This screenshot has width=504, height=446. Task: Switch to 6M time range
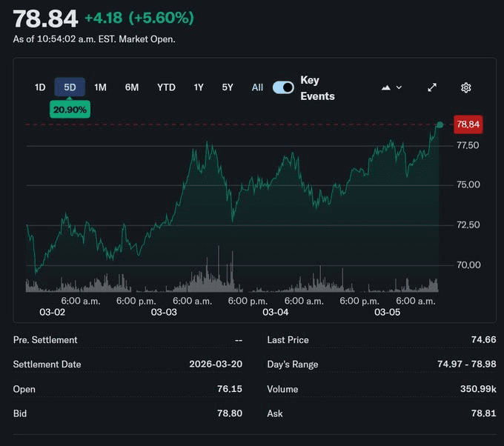pyautogui.click(x=132, y=87)
